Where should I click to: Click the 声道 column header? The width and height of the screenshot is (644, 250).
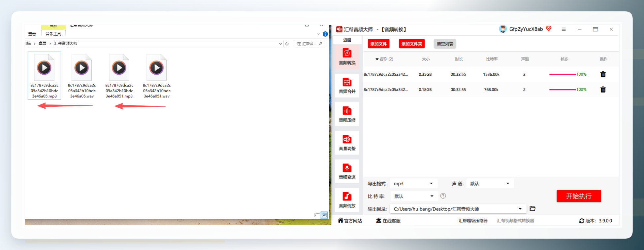(525, 59)
